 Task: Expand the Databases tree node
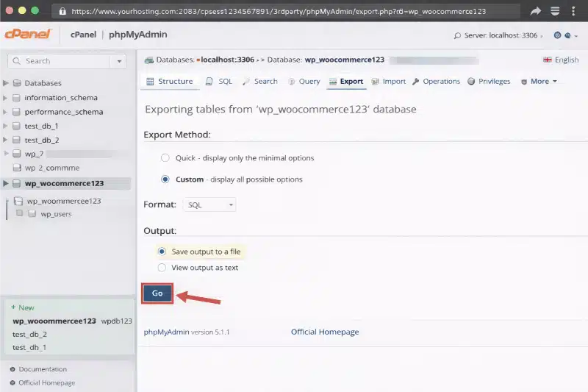[5, 83]
